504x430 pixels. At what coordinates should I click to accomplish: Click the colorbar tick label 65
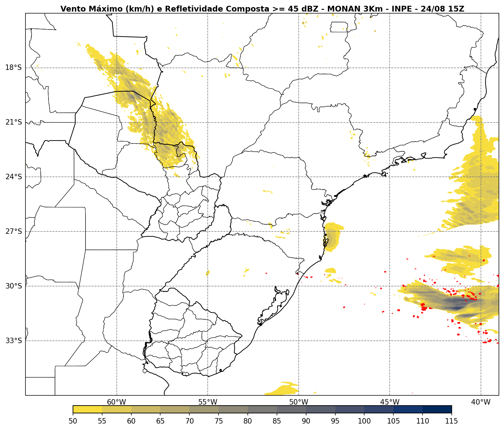point(160,421)
